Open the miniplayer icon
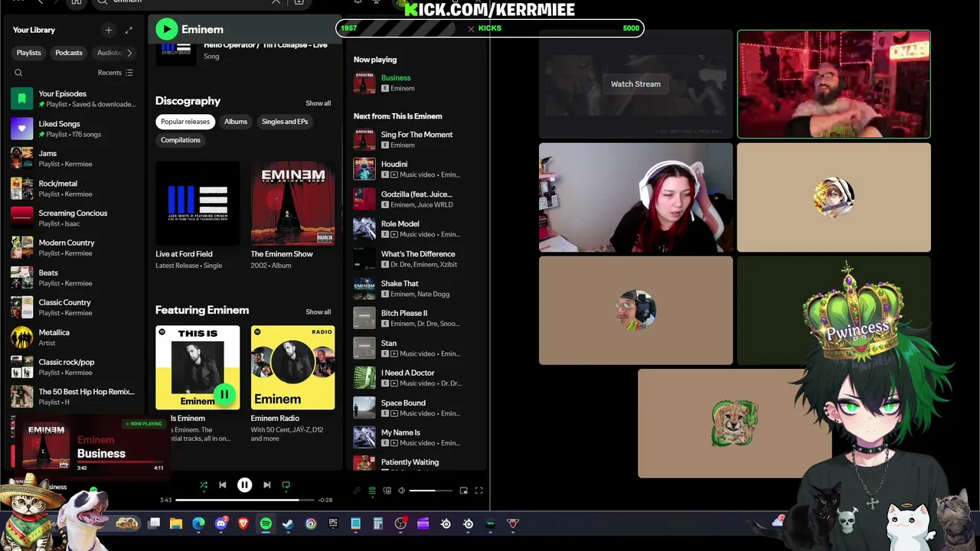This screenshot has width=980, height=551. pyautogui.click(x=463, y=491)
